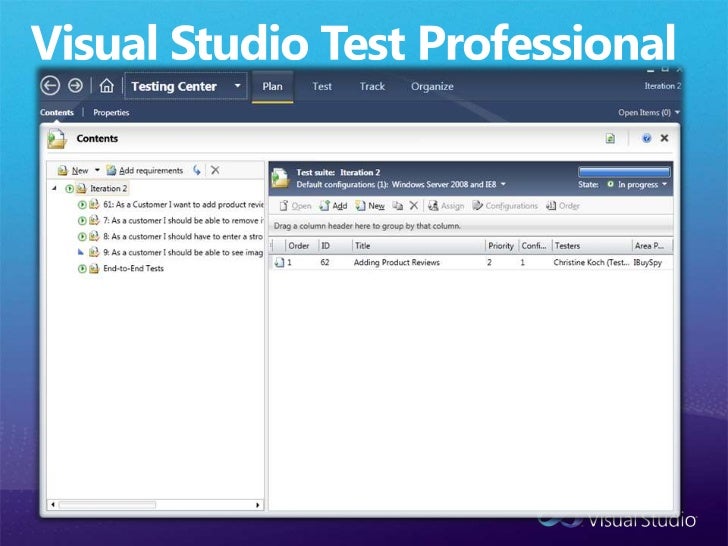728x546 pixels.
Task: Open the Open Items (0) dropdown
Action: click(649, 112)
